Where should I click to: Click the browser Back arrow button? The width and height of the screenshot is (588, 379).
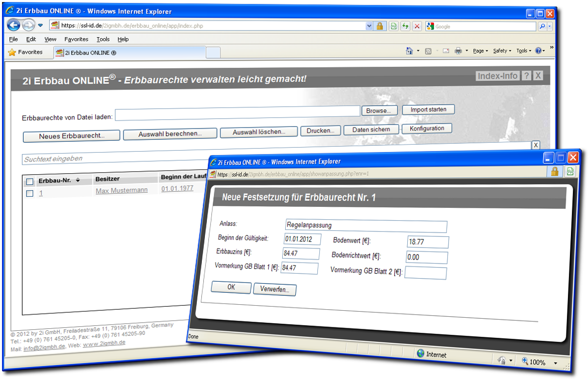tap(14, 25)
